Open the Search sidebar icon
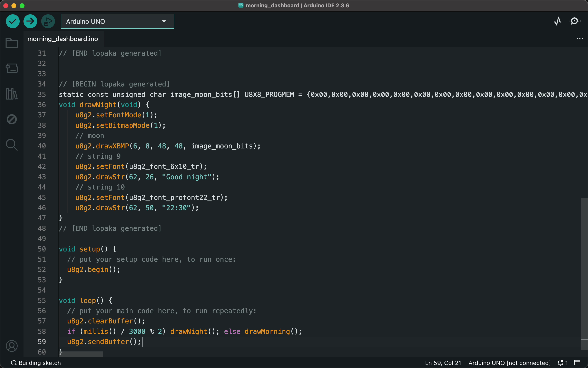The image size is (588, 368). [12, 145]
